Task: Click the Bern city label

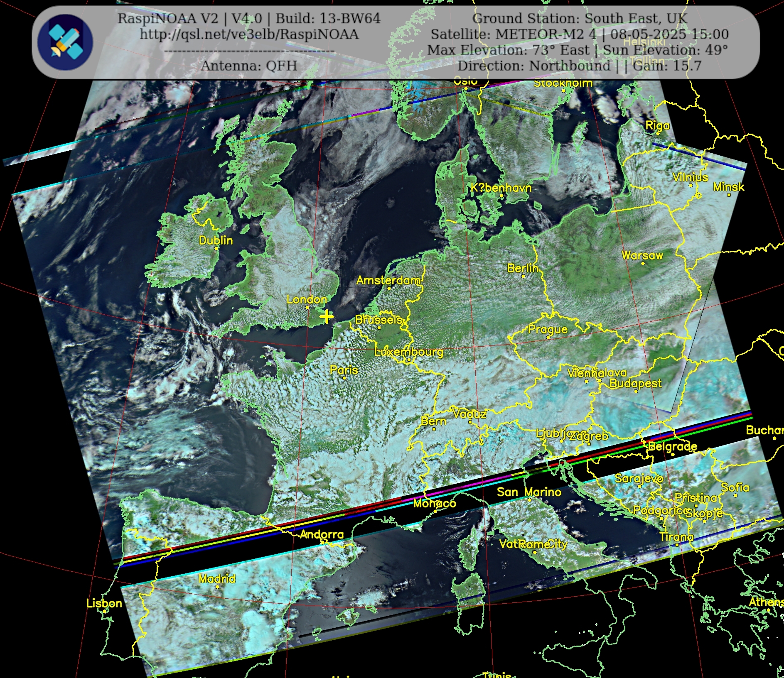Action: click(433, 421)
